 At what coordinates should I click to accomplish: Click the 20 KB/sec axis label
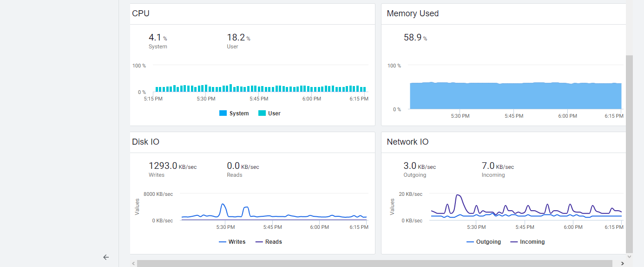point(411,194)
